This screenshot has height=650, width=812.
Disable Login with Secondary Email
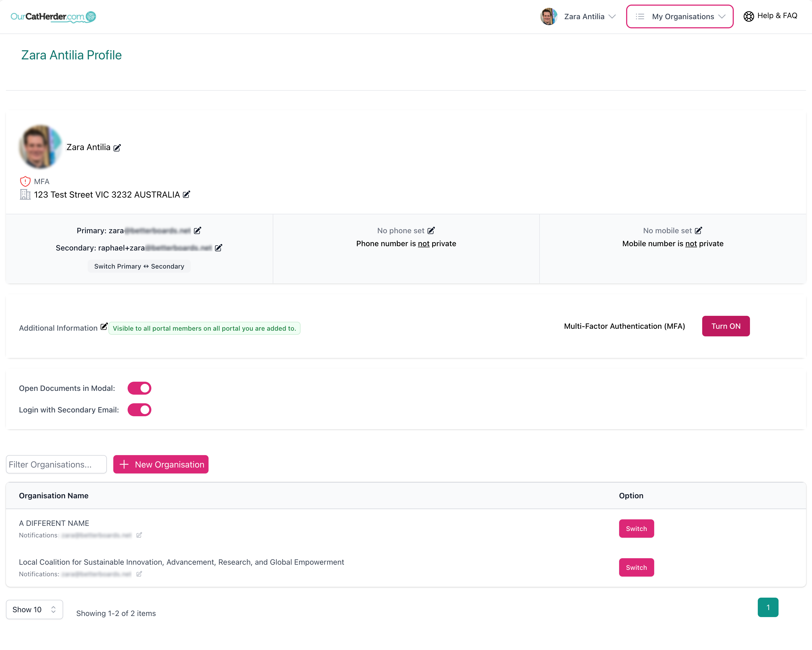coord(139,409)
